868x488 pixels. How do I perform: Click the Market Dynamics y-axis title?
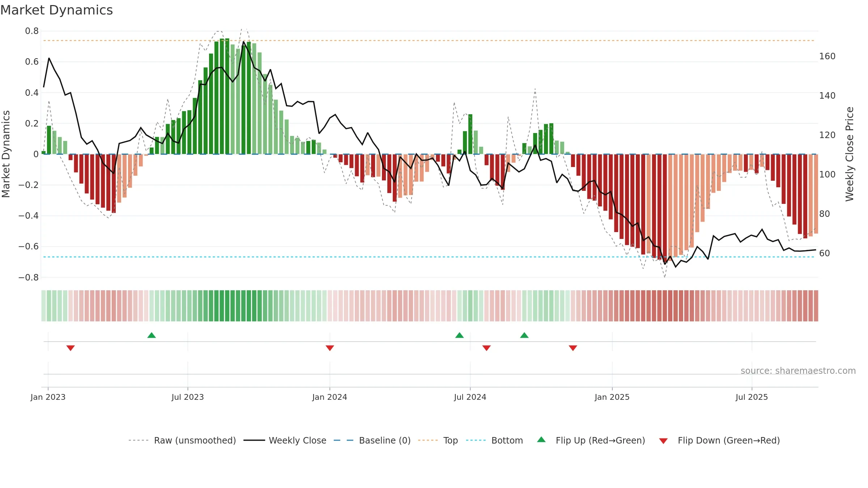6,154
